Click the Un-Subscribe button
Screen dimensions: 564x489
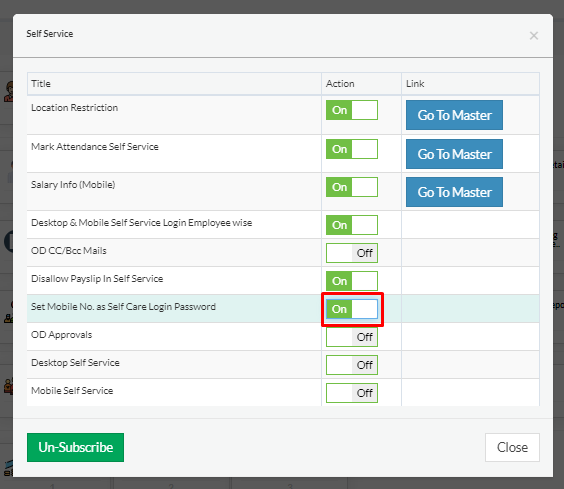tap(76, 447)
